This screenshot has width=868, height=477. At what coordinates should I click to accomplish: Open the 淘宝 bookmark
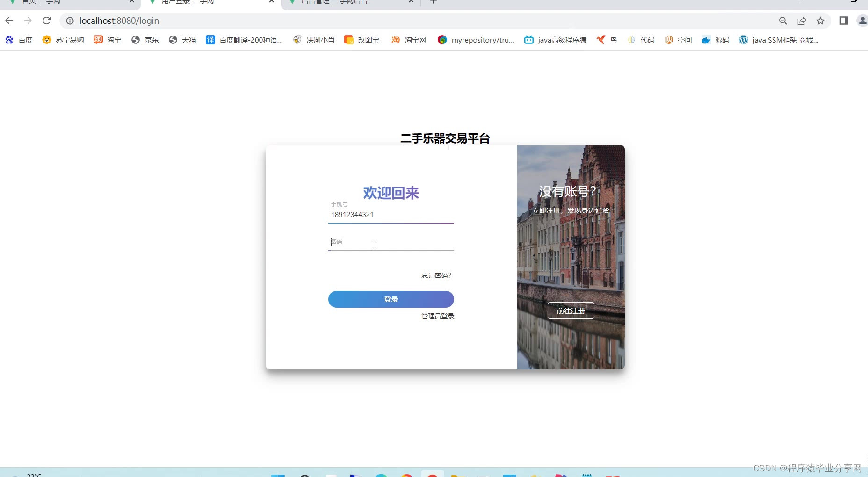coord(108,40)
